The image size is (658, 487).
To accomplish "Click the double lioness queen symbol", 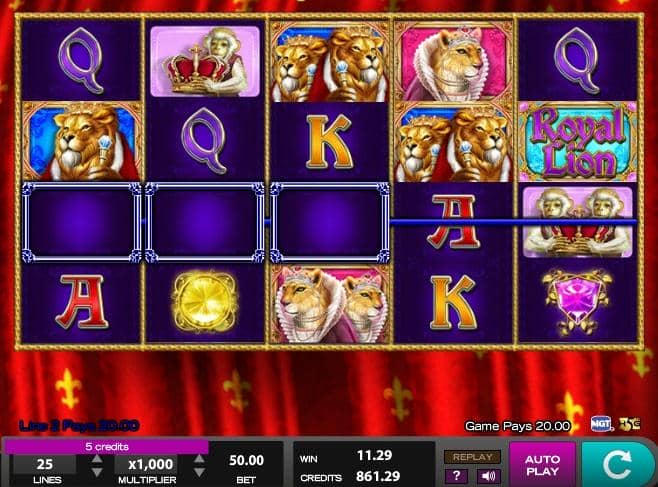I will 330,304.
